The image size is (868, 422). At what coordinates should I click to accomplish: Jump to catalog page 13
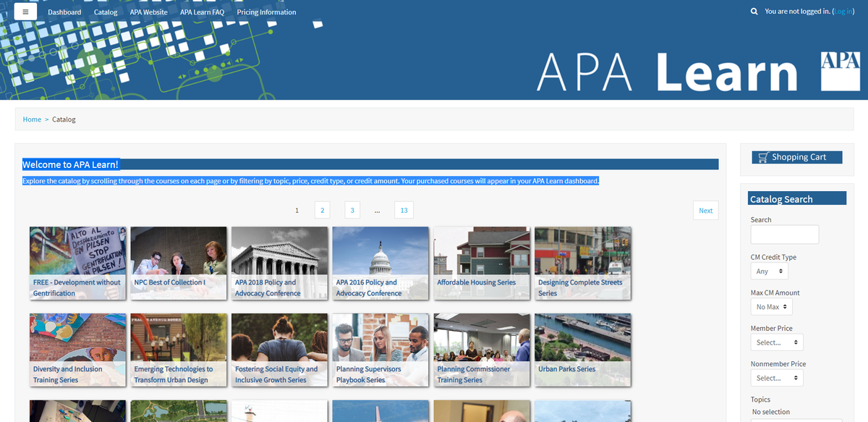coord(404,211)
